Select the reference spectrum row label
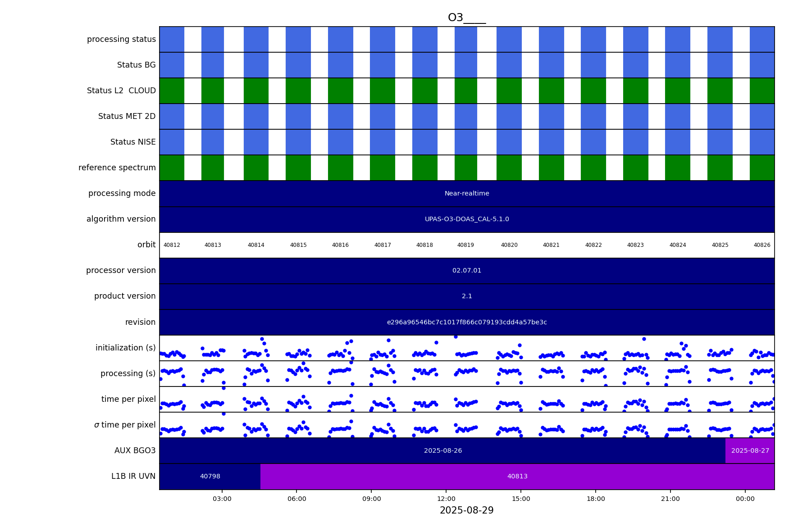This screenshot has height=532, width=798. (117, 168)
